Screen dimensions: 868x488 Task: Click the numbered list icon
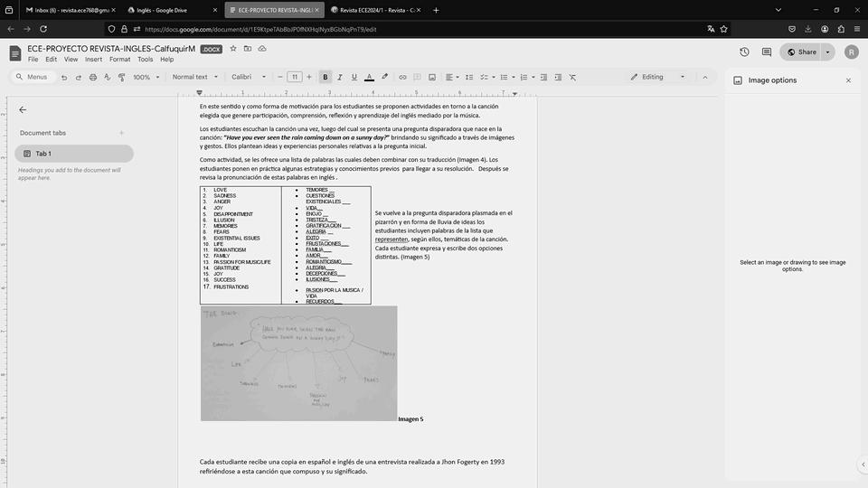tap(524, 77)
